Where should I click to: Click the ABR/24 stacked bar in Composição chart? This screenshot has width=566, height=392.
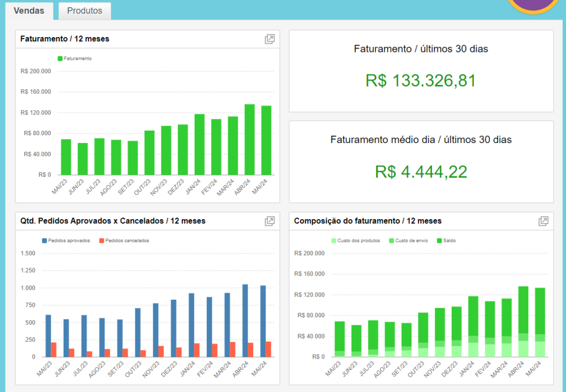(523, 322)
